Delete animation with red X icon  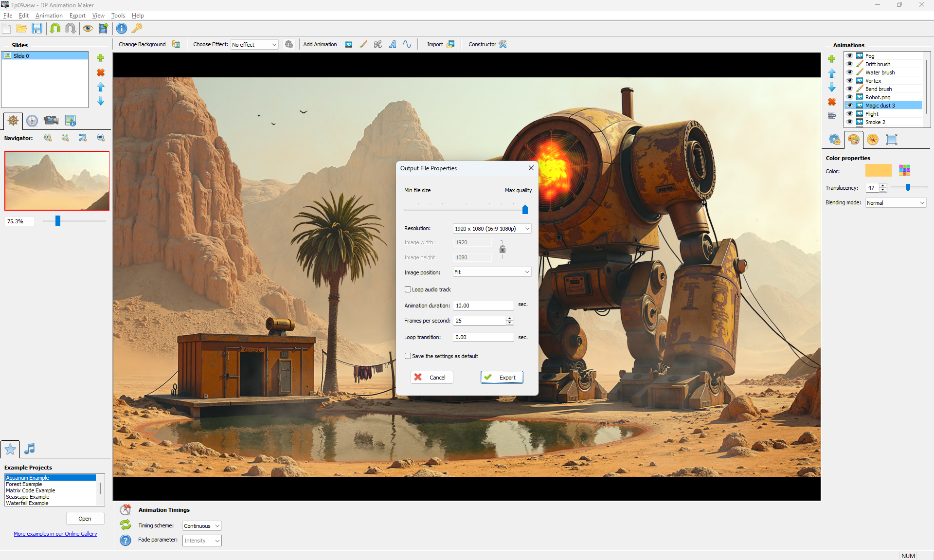pos(832,102)
